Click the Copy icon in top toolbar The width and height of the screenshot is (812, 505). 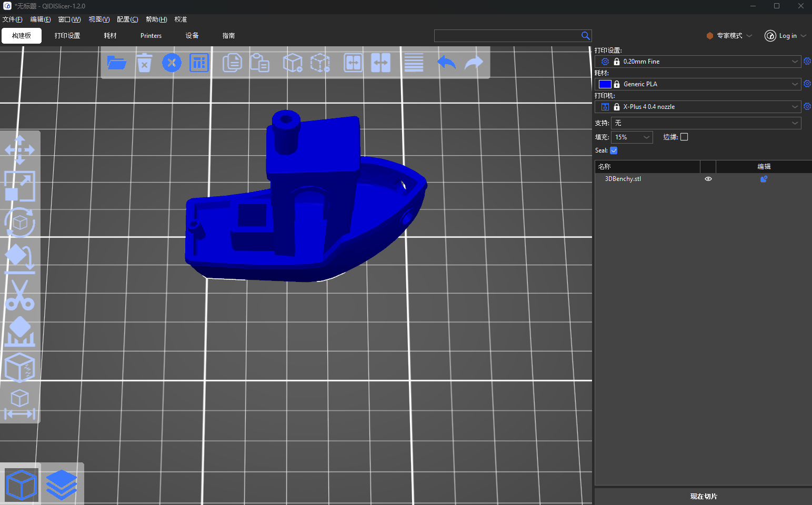click(232, 63)
